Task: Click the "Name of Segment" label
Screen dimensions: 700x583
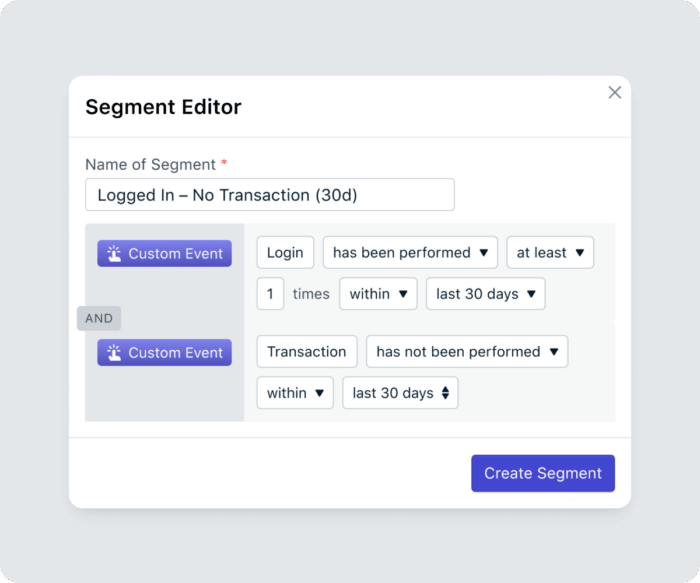Action: (x=150, y=164)
